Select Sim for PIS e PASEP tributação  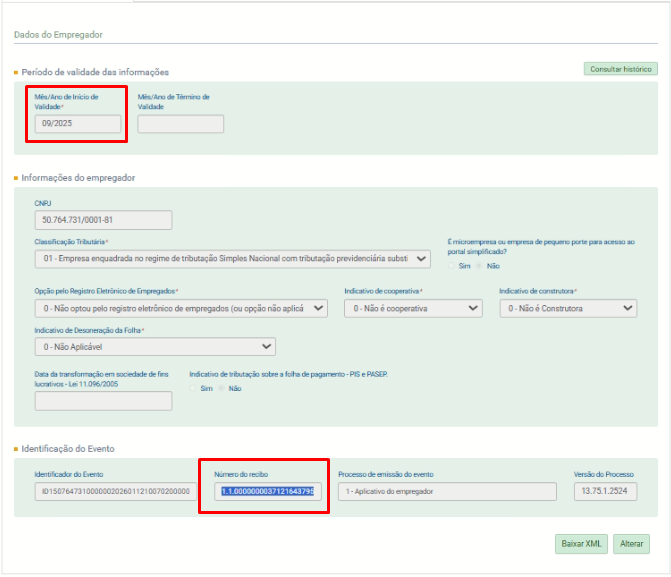point(195,388)
